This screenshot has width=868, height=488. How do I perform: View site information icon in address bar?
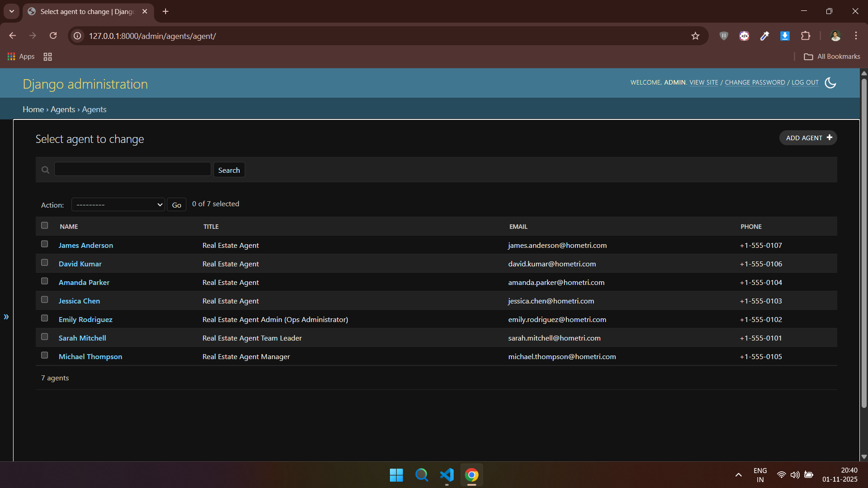click(x=78, y=36)
